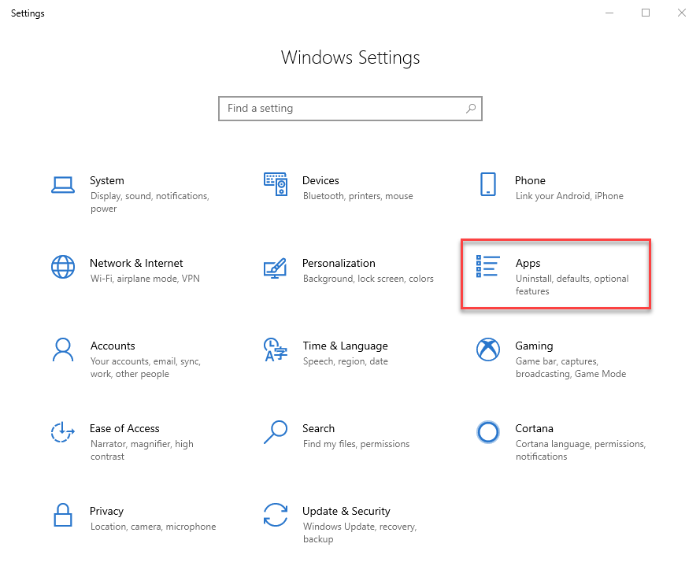Open Ease of Access title

[x=124, y=428]
